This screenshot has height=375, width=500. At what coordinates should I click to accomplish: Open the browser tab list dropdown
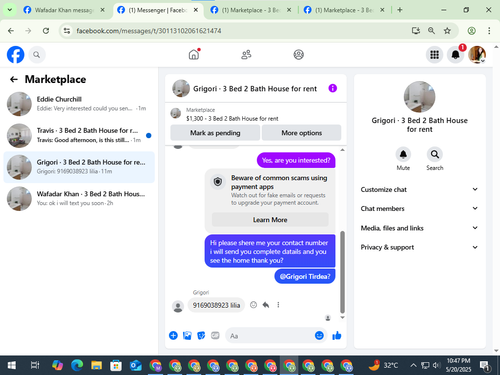(10, 10)
